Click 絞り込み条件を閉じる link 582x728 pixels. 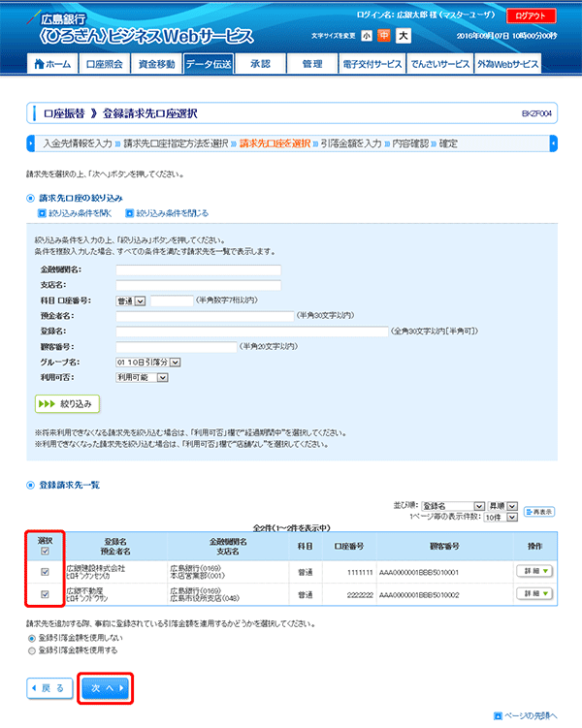(167, 213)
